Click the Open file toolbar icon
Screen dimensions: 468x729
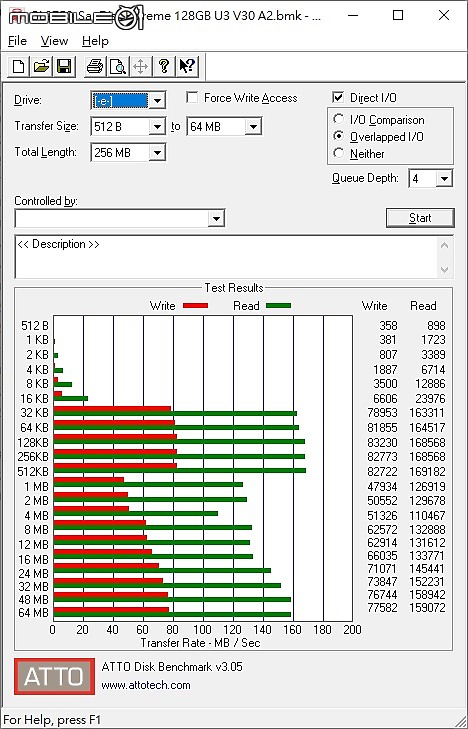pos(41,66)
